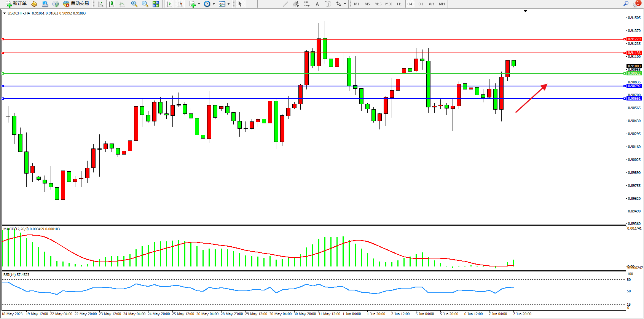The height and width of the screenshot is (319, 644).
Task: Open the search magnifier at top right
Action: (626, 4)
